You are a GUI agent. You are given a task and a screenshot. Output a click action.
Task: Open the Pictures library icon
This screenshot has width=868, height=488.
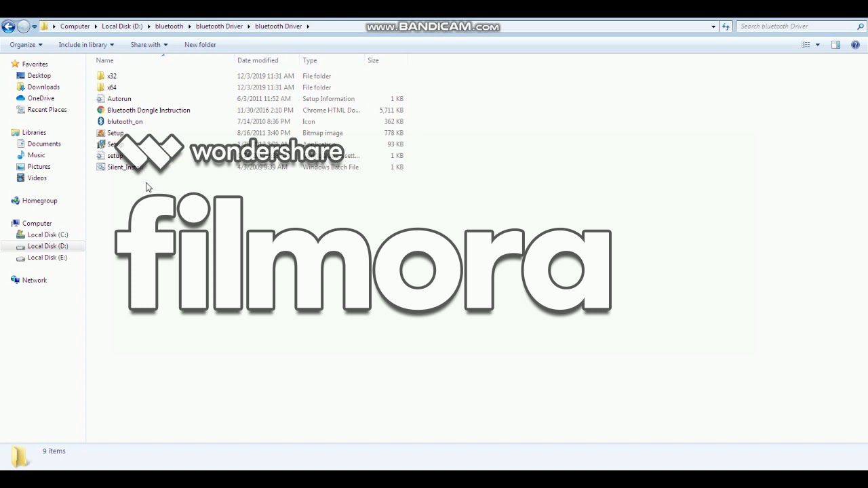[x=20, y=167]
